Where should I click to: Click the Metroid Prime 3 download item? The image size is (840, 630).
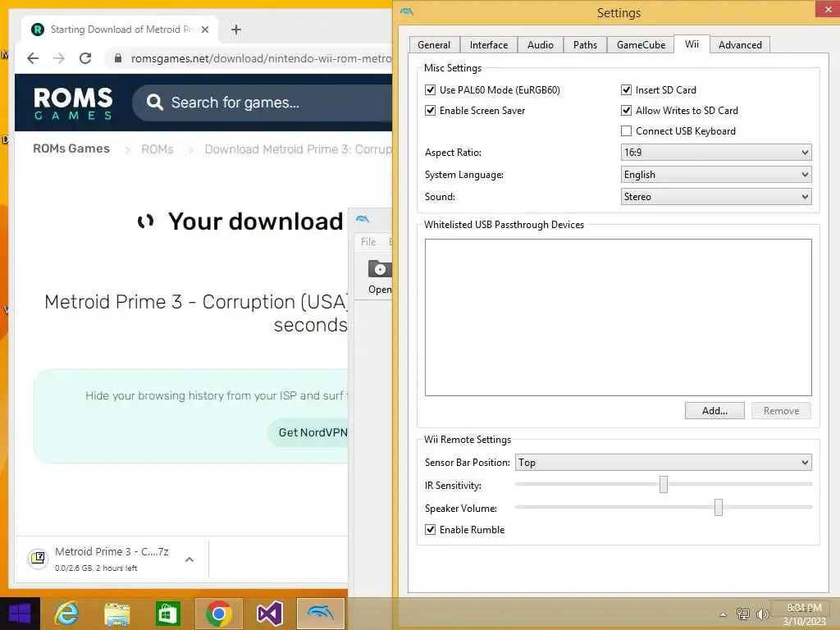pyautogui.click(x=112, y=559)
